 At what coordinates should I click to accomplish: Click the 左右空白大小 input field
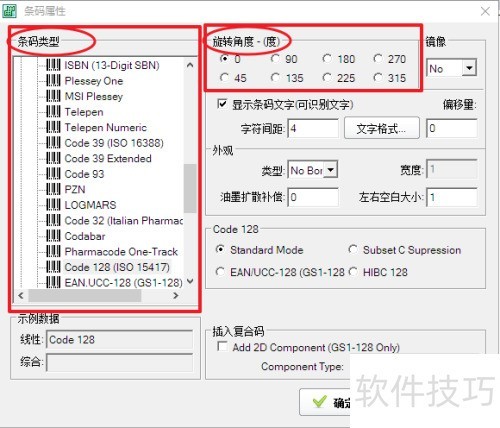coord(452,197)
